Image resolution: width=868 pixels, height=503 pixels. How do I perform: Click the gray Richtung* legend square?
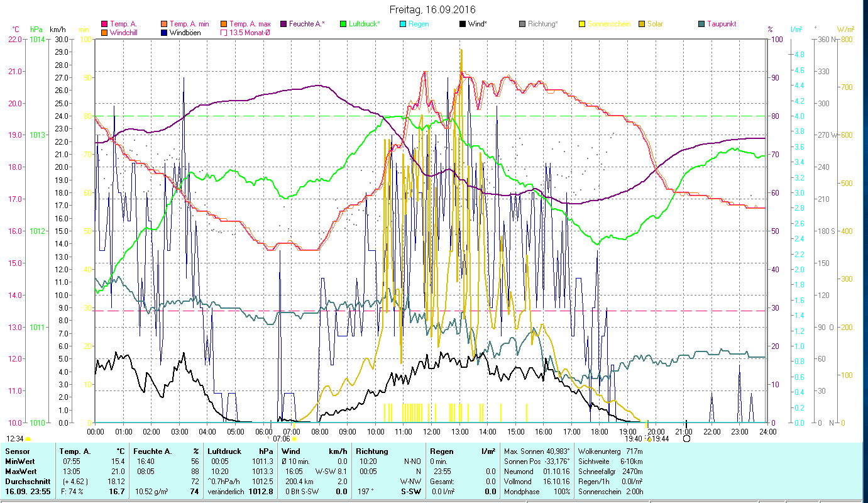pos(522,24)
